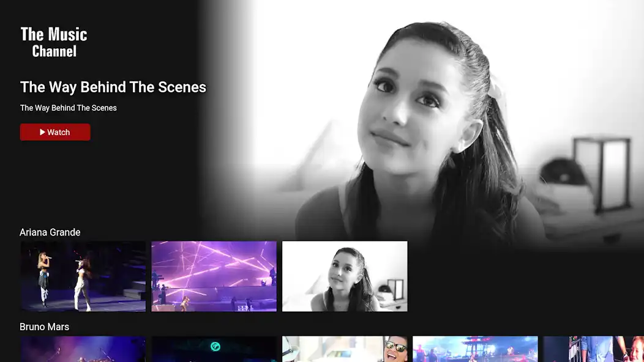The width and height of the screenshot is (644, 362).
Task: Open the black-and-white Ariana Grande thumbnail
Action: (x=345, y=276)
